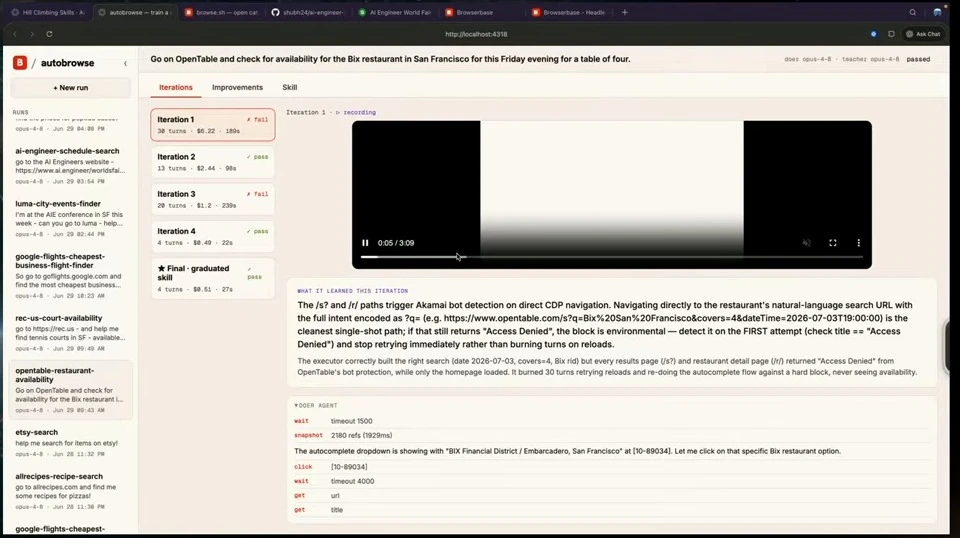The height and width of the screenshot is (538, 960).
Task: Select the Iteration 2 passed card
Action: pos(212,162)
